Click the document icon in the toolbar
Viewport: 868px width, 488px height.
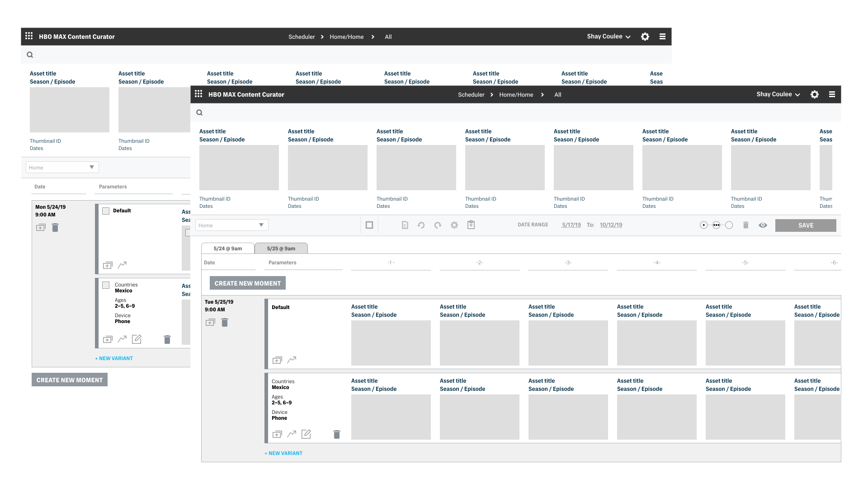(x=405, y=225)
